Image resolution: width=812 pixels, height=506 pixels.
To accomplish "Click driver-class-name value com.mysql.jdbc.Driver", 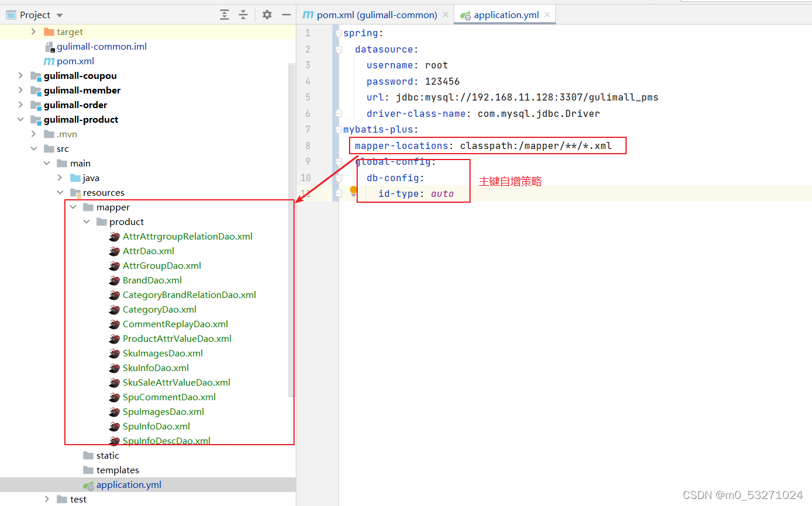I will pyautogui.click(x=539, y=113).
